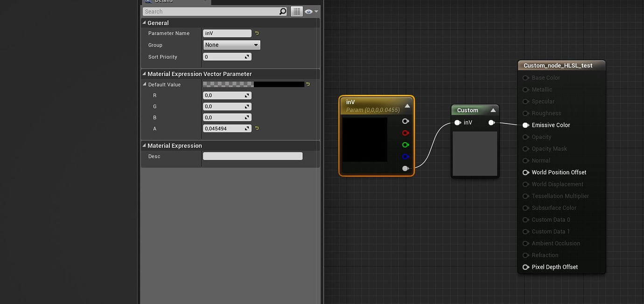
Task: Click the inV node's blue output pin
Action: coord(405,156)
